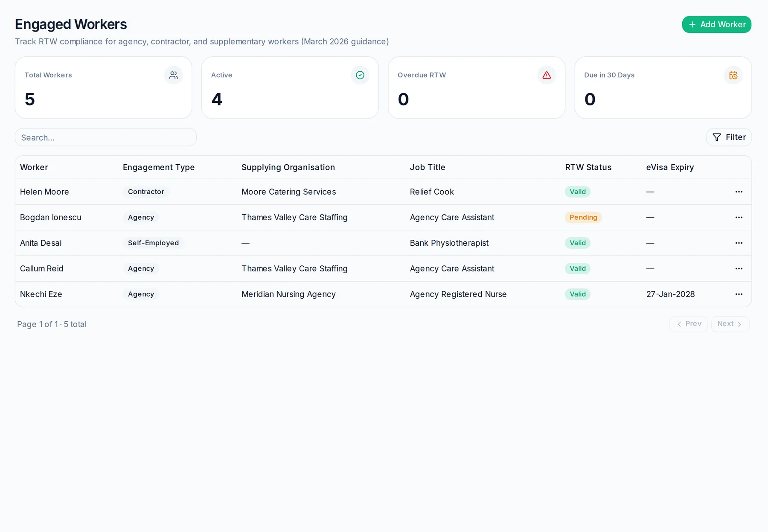Click the Add Worker button

click(x=716, y=24)
